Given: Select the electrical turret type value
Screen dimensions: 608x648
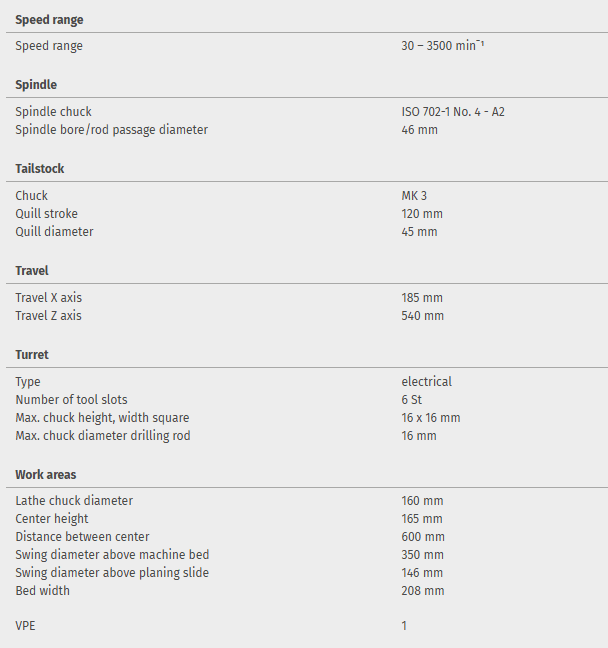Looking at the screenshot, I should (x=426, y=382).
